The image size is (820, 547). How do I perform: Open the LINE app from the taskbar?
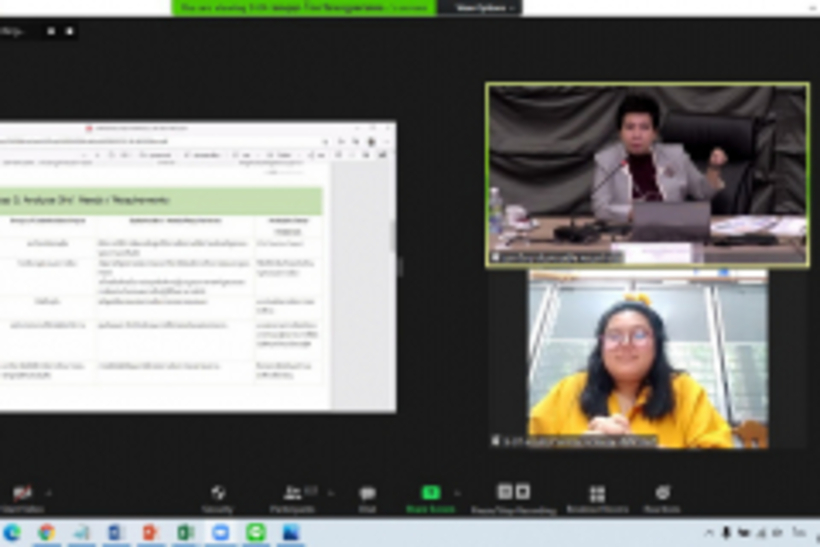(256, 532)
